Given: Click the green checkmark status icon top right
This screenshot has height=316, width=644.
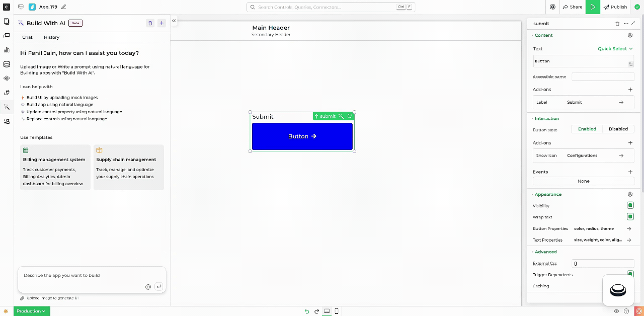Looking at the screenshot, I should click(638, 7).
